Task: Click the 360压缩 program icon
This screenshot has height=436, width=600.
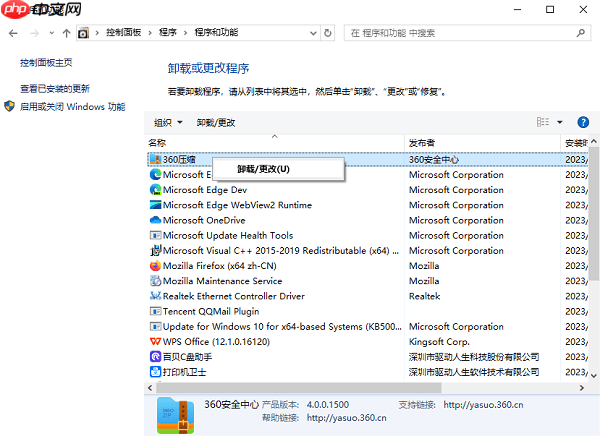Action: coord(155,159)
